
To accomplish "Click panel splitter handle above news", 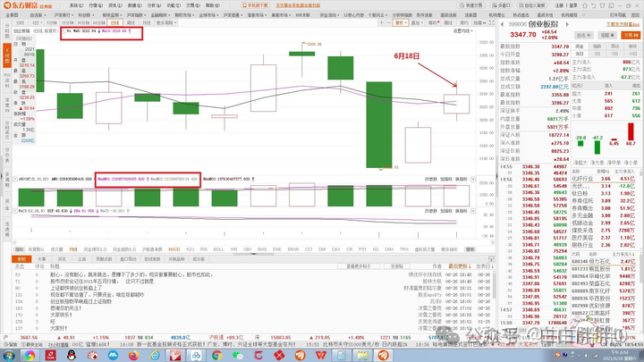I will 253,254.
